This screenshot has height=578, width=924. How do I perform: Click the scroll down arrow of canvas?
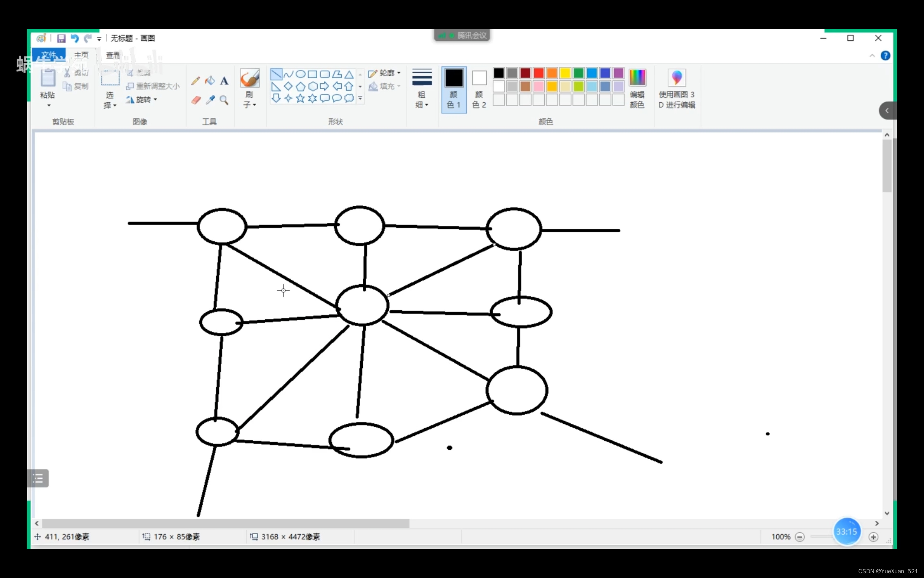point(887,513)
